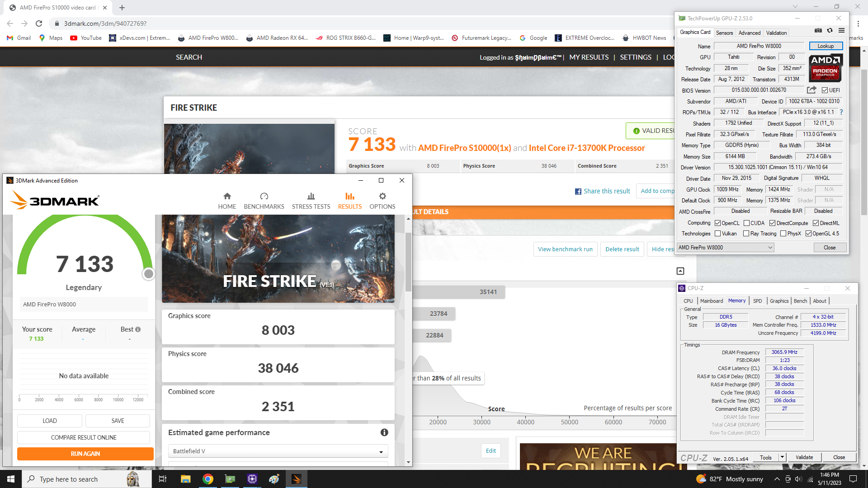Open Task View on taskbar
The image size is (868, 488).
[163, 479]
